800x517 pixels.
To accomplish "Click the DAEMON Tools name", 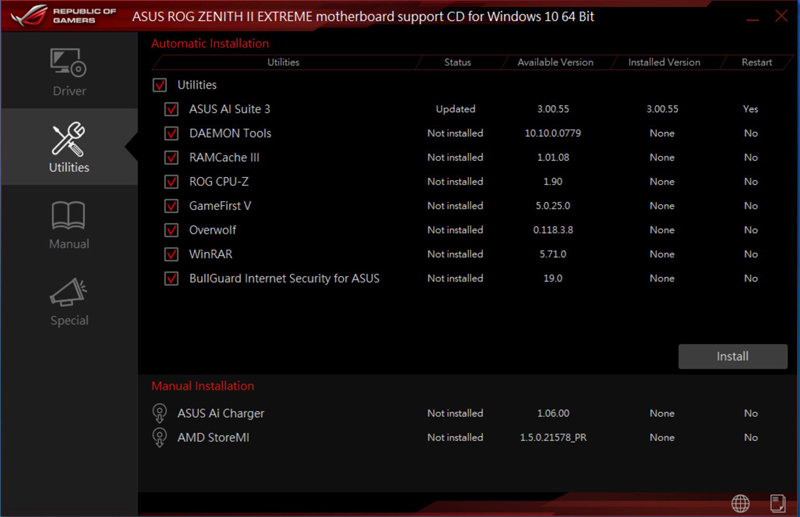I will point(230,133).
